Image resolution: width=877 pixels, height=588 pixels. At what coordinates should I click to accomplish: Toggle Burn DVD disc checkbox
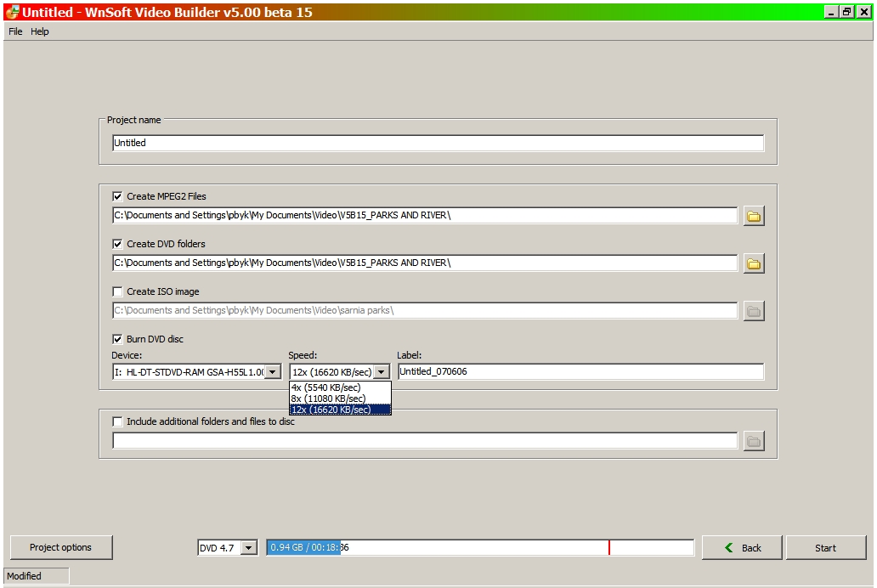point(117,339)
